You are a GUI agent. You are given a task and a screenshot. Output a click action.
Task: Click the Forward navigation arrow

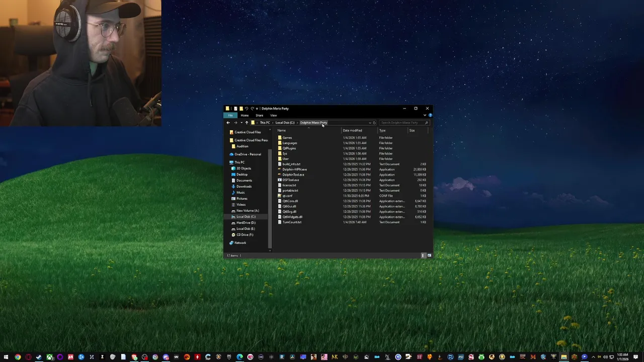pos(235,123)
